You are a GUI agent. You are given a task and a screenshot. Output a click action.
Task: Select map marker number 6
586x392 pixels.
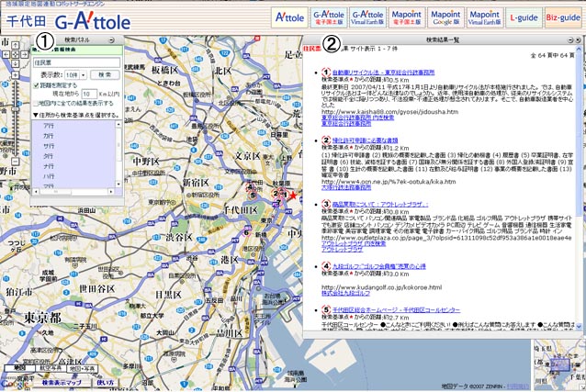click(246, 232)
